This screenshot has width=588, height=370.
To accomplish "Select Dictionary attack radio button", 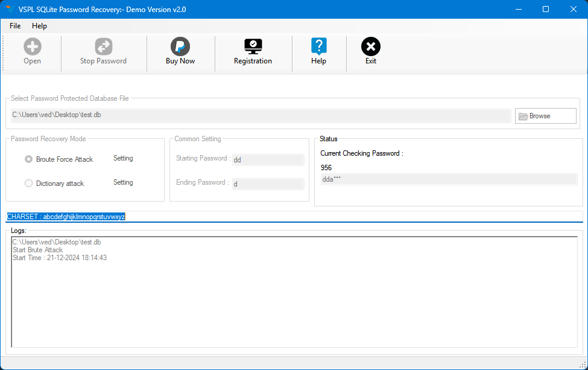I will coord(28,183).
